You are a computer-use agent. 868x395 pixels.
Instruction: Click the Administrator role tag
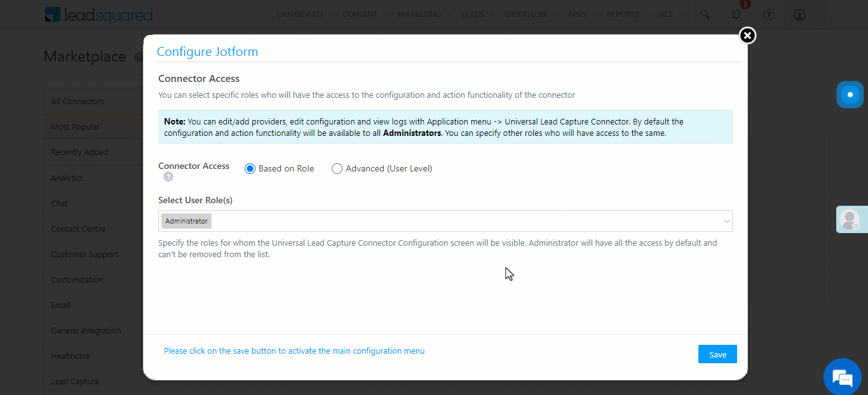coord(186,220)
